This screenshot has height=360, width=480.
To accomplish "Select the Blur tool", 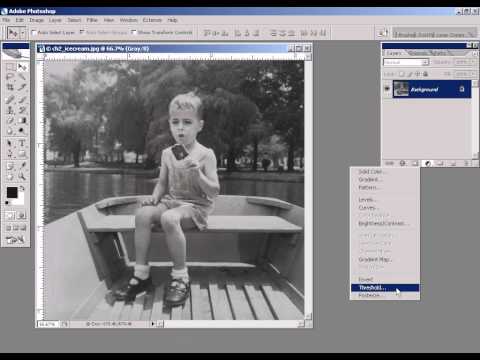I will 10,130.
